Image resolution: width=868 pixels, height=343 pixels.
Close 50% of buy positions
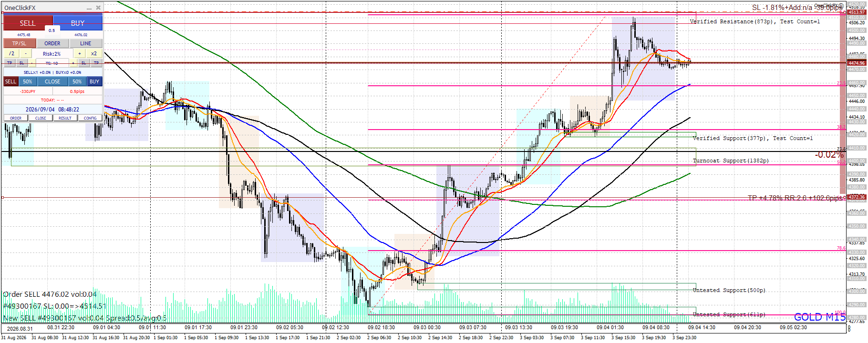77,81
